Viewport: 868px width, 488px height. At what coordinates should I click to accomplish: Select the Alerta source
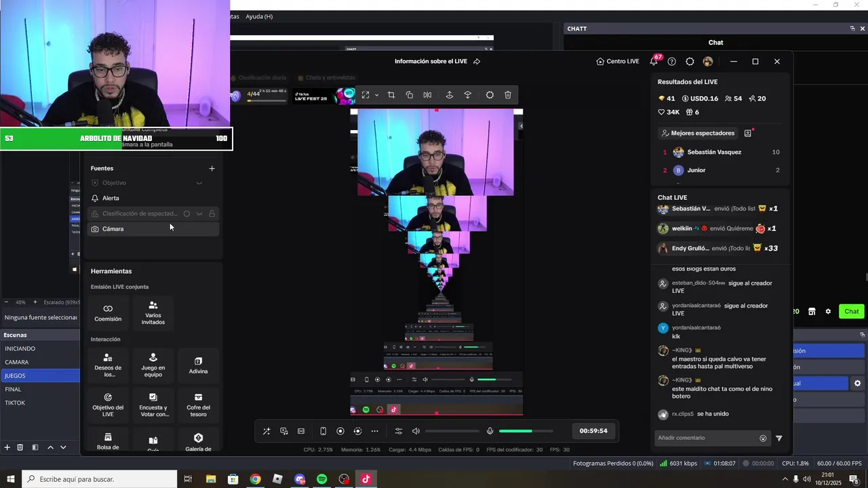(153, 198)
